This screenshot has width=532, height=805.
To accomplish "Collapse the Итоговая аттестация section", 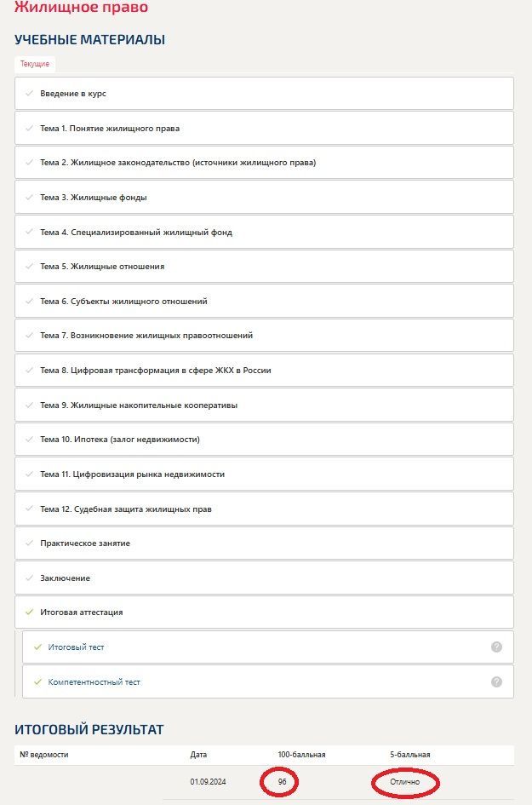I will [264, 612].
